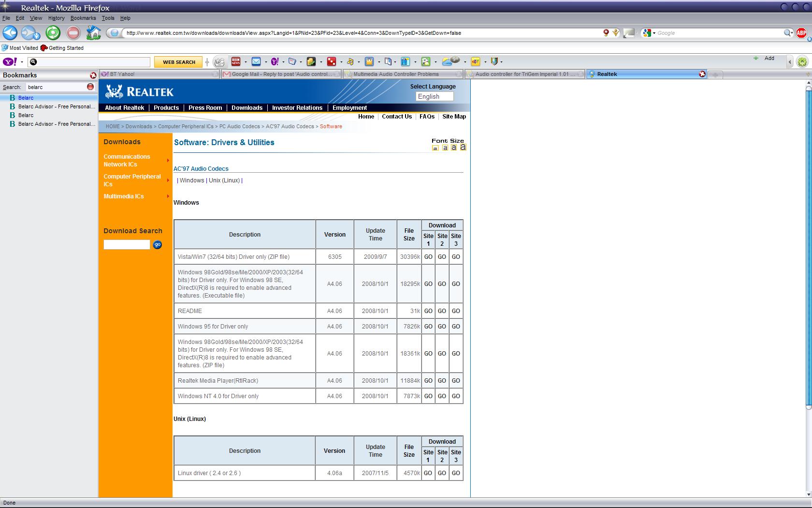Select the smallest Font Size option
The width and height of the screenshot is (812, 508).
[x=435, y=148]
